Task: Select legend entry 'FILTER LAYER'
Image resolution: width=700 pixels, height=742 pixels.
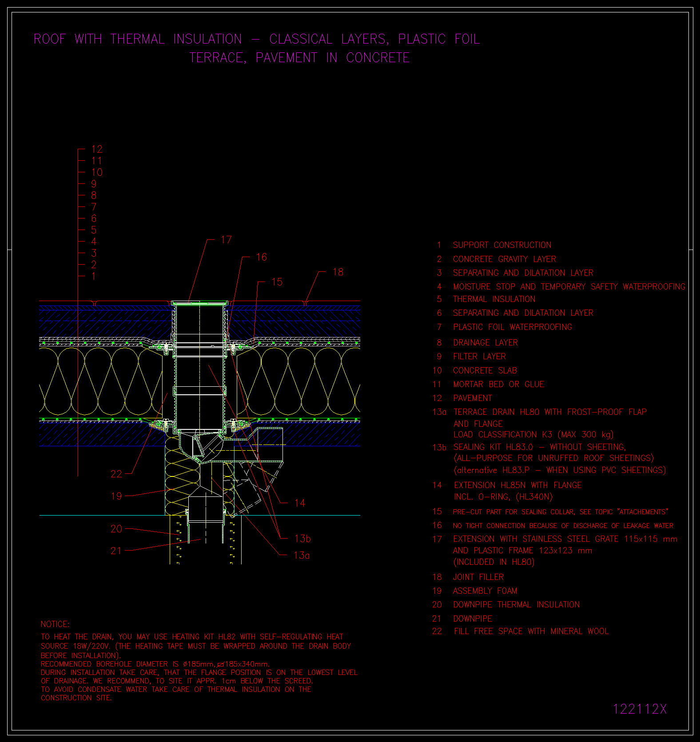Action: pyautogui.click(x=479, y=356)
